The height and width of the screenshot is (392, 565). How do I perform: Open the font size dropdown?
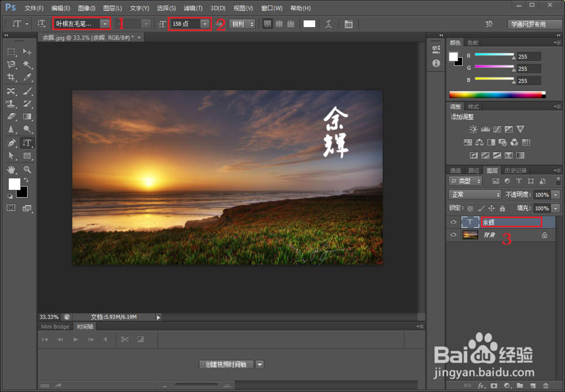[205, 24]
